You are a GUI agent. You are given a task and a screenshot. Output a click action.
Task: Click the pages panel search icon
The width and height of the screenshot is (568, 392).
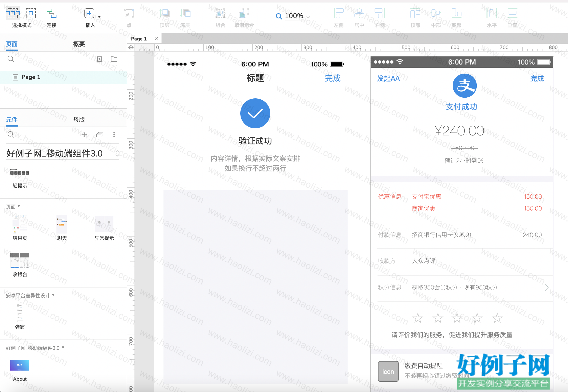coord(11,59)
